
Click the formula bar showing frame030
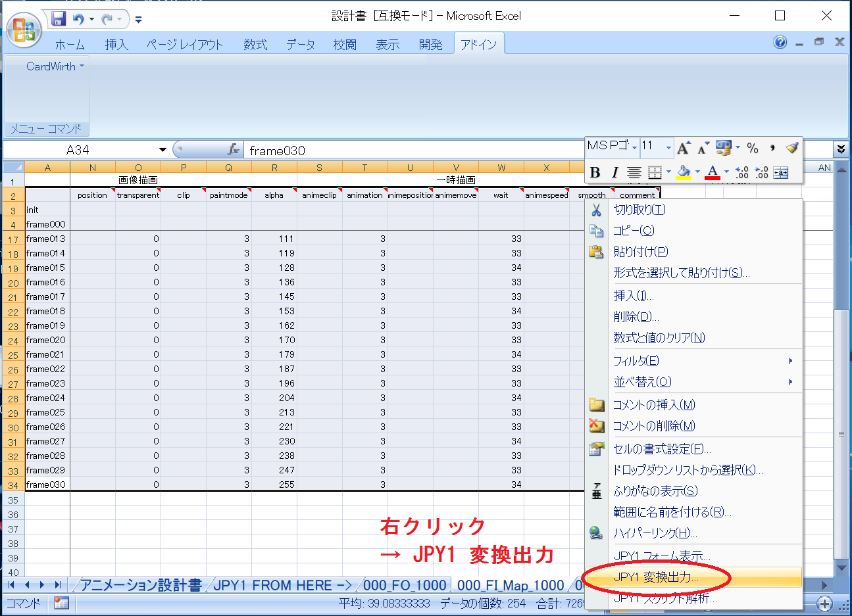[x=414, y=151]
